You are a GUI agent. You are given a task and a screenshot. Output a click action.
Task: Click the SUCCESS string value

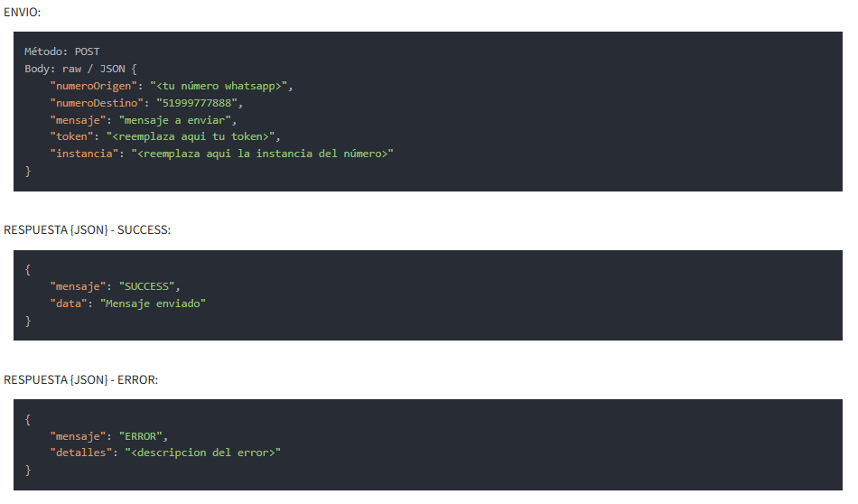click(148, 286)
